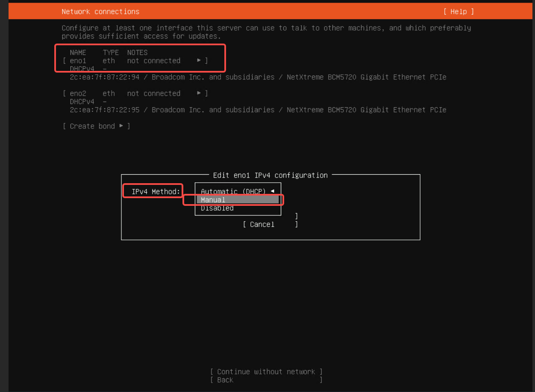Click the right arrow on eno1 row

coord(199,61)
